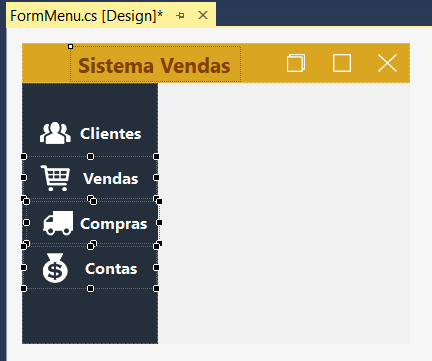The height and width of the screenshot is (361, 432).
Task: Click the Vendas menu button text
Action: click(111, 179)
